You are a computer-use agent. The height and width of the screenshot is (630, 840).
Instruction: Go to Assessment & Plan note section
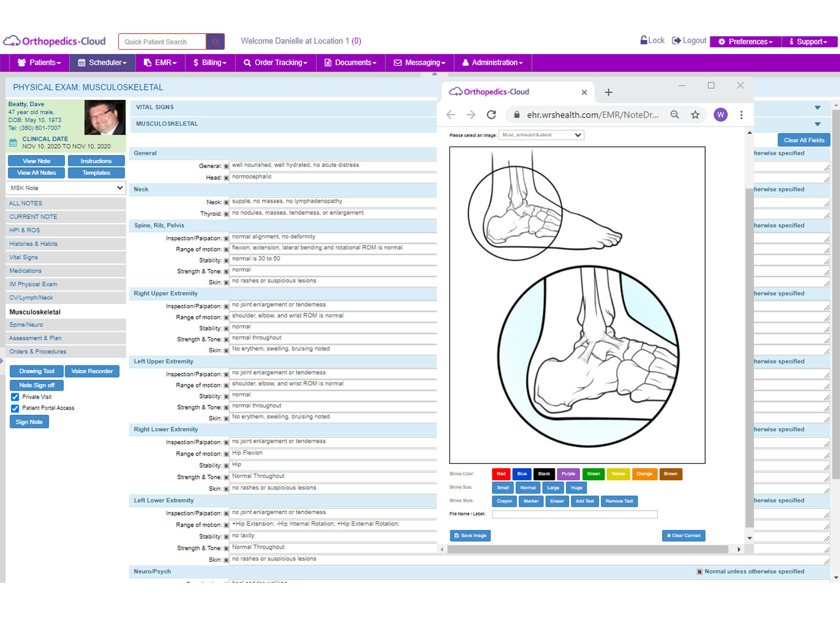(66, 339)
